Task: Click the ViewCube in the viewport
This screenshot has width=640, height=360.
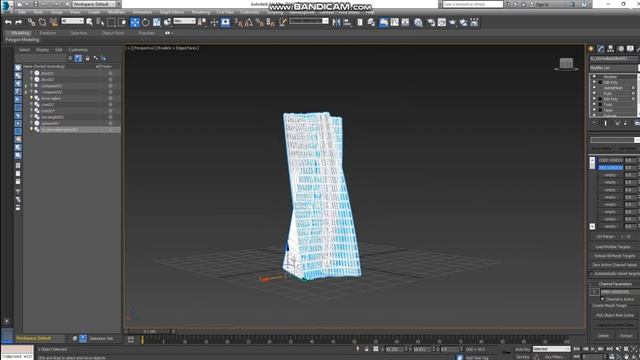Action: click(566, 64)
